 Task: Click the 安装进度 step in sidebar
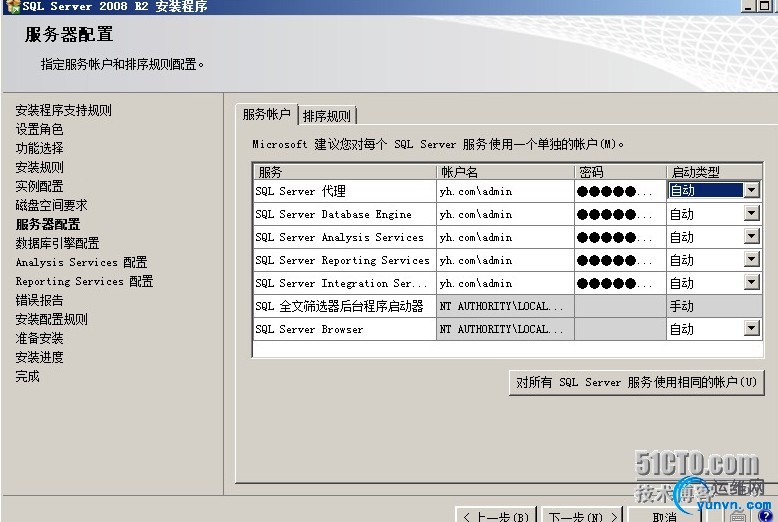39,357
